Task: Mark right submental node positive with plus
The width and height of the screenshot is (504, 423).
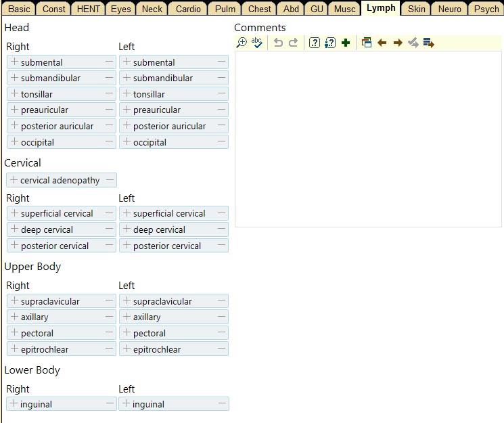Action: click(14, 62)
